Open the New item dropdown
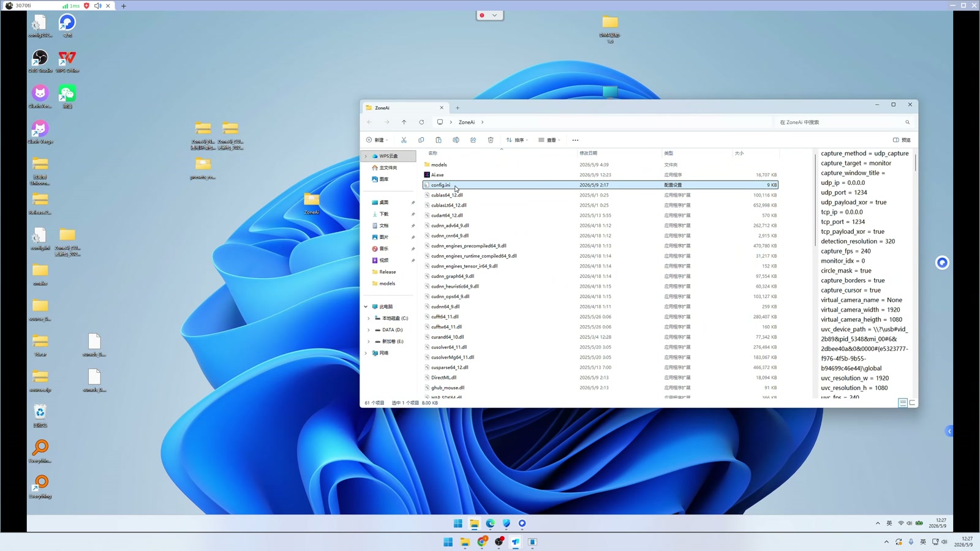Viewport: 980px width, 551px height. pos(377,140)
